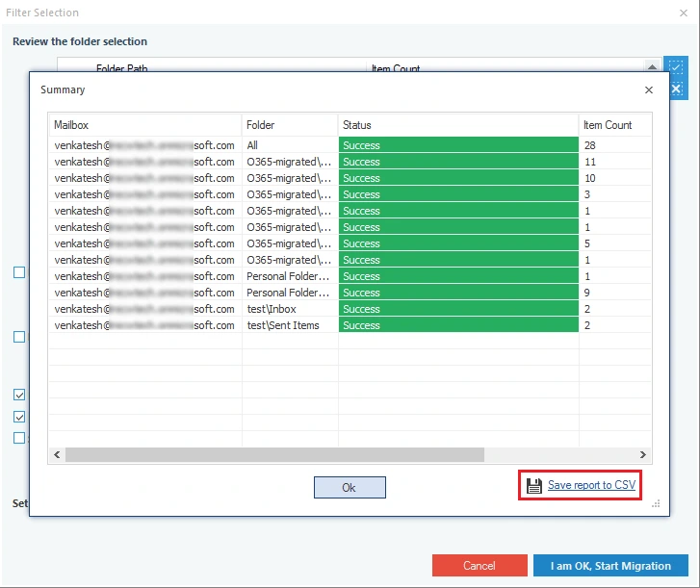Click the item count 5 cell
The width and height of the screenshot is (700, 588).
click(x=614, y=243)
